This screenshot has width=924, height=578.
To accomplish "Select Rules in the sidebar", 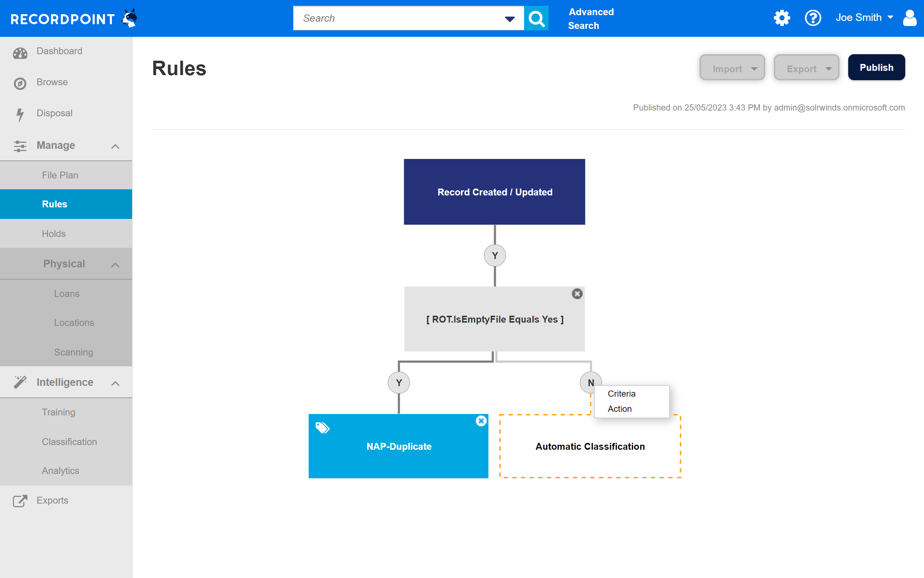I will [66, 204].
